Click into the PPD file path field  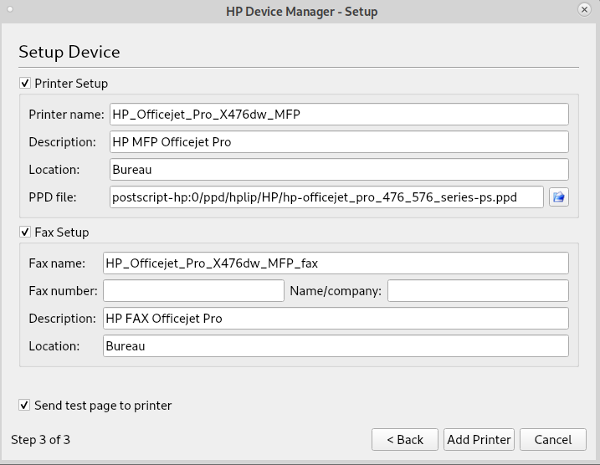tap(326, 197)
